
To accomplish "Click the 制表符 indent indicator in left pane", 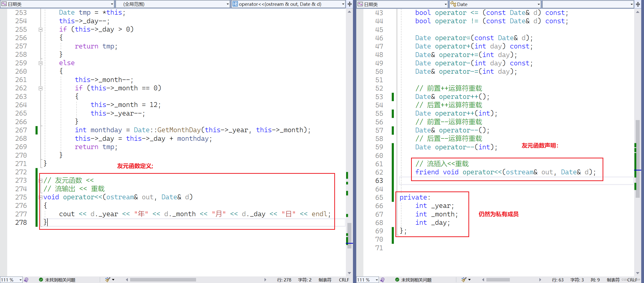I will 325,280.
